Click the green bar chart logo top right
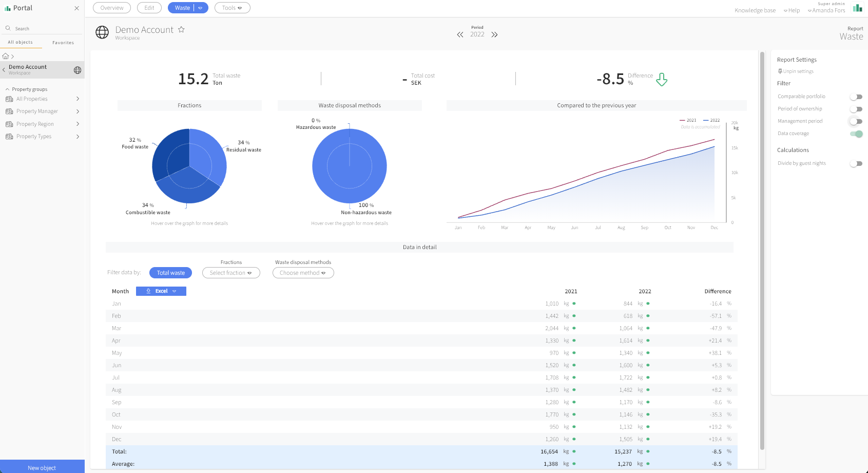868x473 pixels. 857,8
